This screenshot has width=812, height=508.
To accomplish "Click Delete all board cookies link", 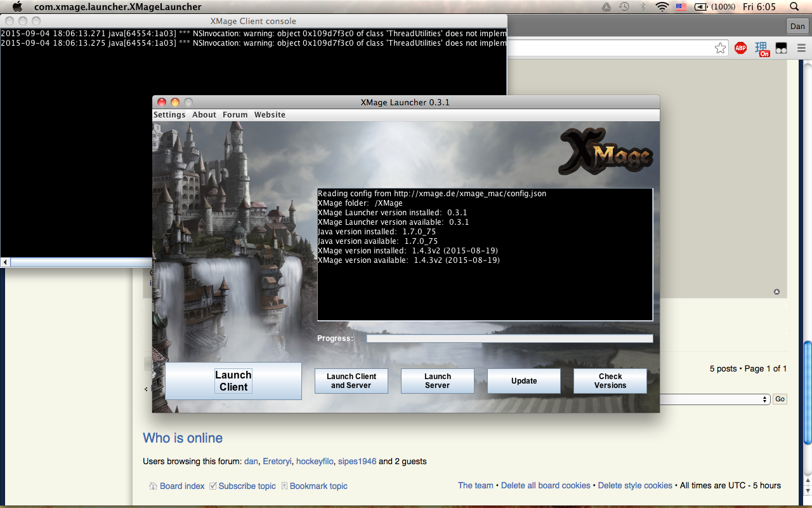I will pos(546,485).
